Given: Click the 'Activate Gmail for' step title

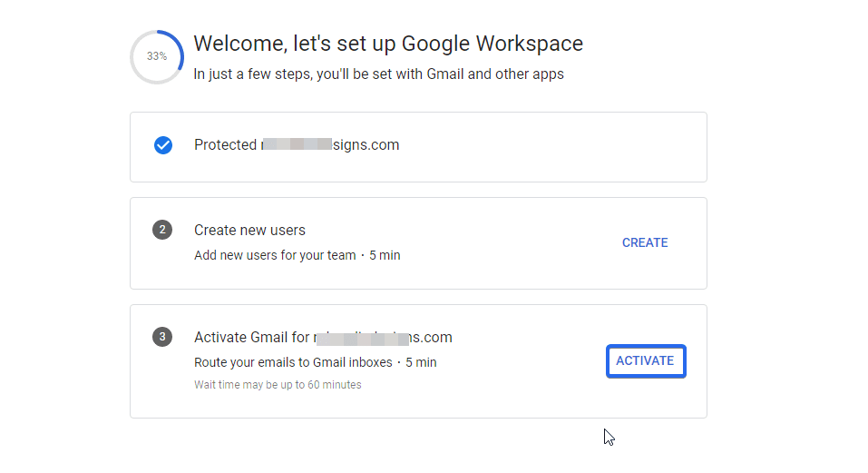Looking at the screenshot, I should [252, 338].
